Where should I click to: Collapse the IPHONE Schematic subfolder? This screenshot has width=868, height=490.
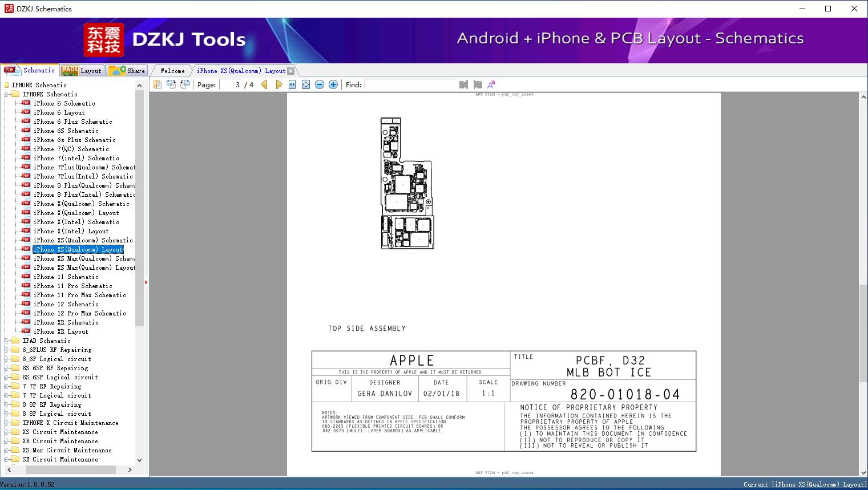[6, 94]
